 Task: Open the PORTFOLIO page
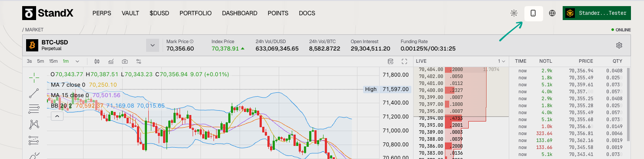pyautogui.click(x=196, y=14)
